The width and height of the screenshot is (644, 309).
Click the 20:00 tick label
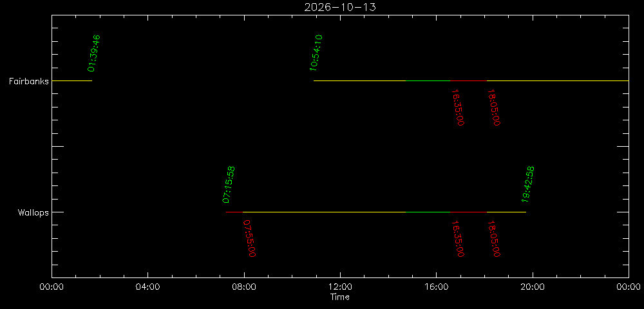click(533, 286)
